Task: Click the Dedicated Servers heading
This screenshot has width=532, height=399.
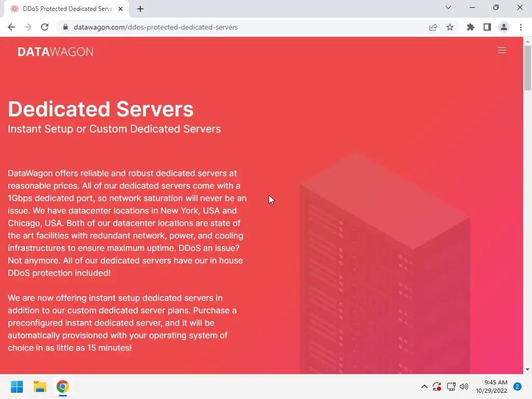Action: tap(101, 109)
